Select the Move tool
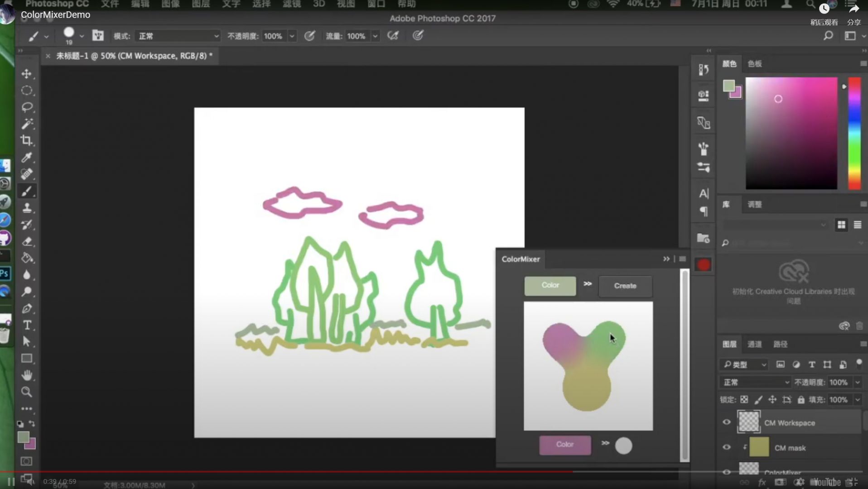This screenshot has width=868, height=489. click(x=27, y=74)
